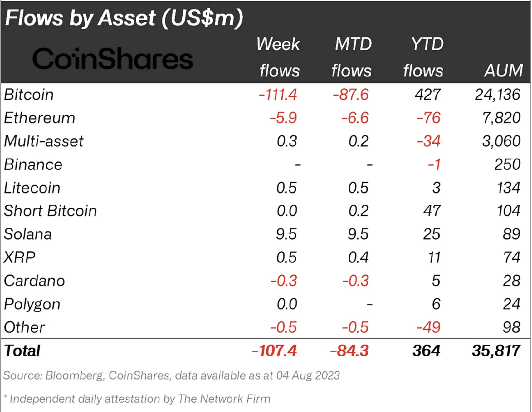This screenshot has width=532, height=412.
Task: Click the Litecoin row label
Action: 32,188
